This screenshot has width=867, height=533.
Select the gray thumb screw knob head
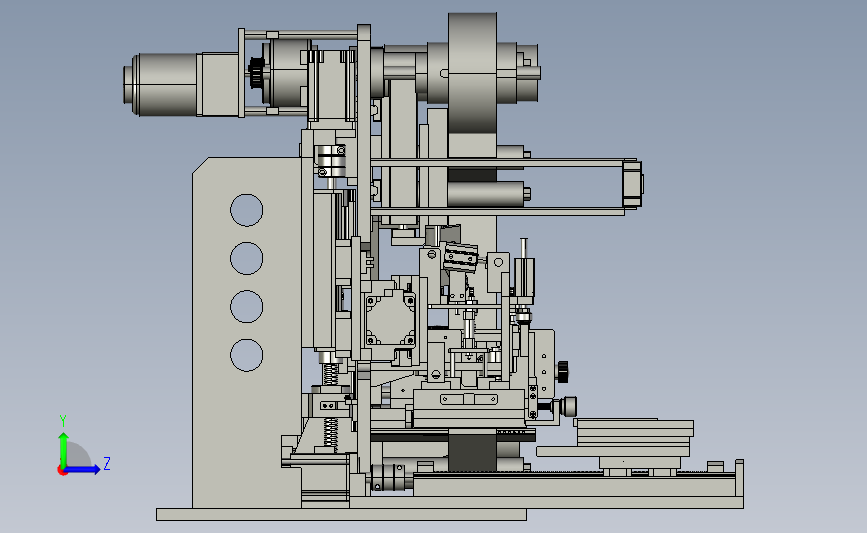(x=569, y=406)
